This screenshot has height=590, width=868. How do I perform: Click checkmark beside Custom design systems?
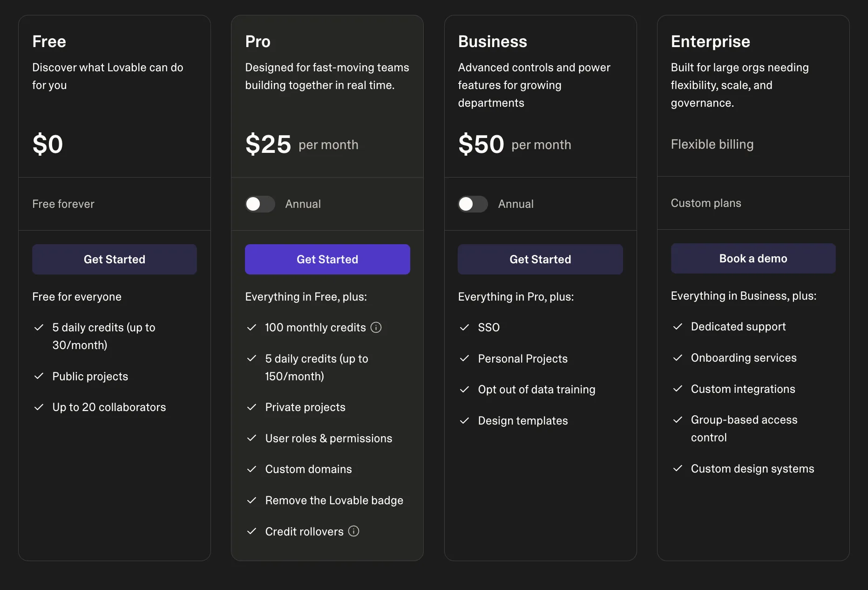click(x=678, y=468)
